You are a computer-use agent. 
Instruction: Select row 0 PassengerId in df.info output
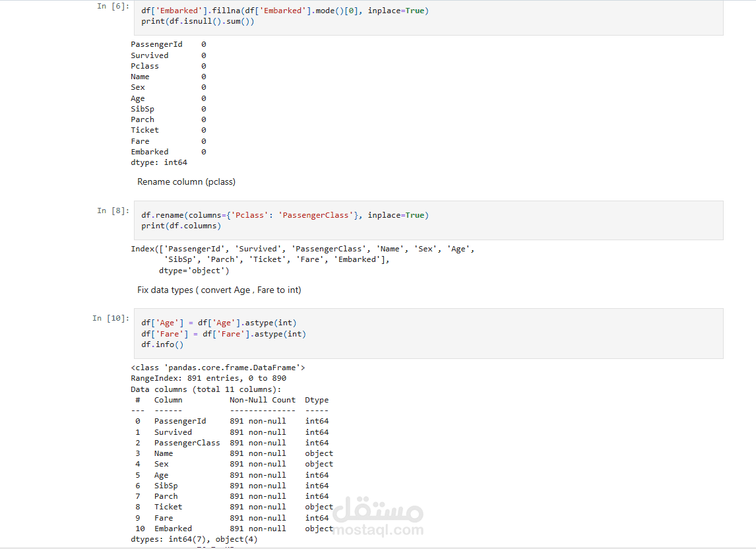232,421
